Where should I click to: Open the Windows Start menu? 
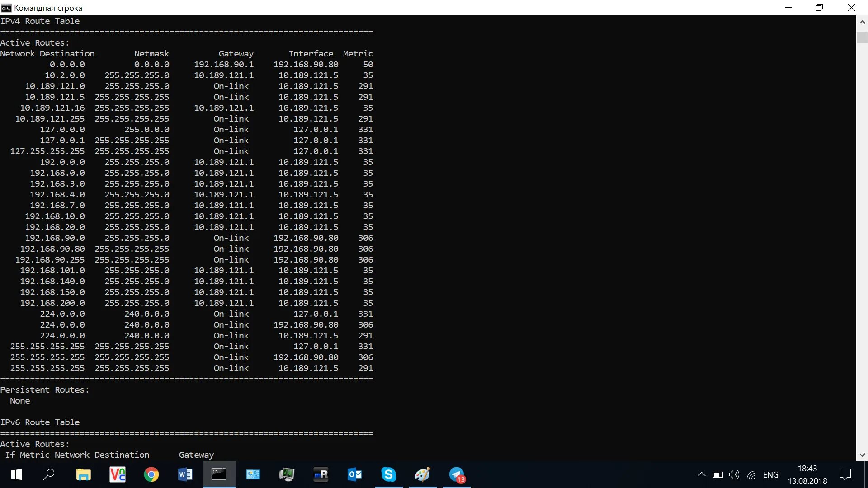coord(16,474)
